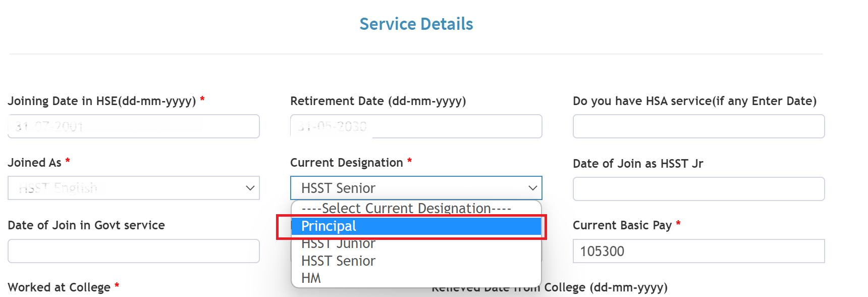Click the Date of Join in Govt service field

click(133, 251)
